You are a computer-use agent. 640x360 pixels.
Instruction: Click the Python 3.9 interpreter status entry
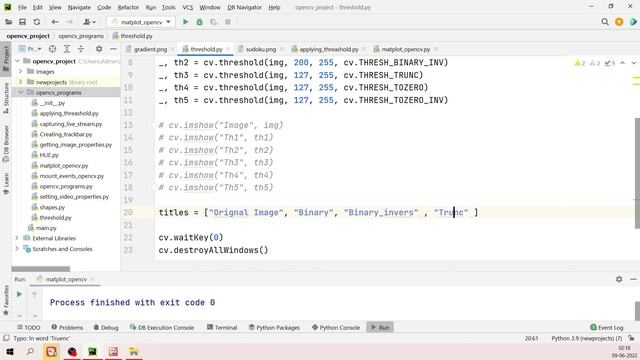coord(587,338)
